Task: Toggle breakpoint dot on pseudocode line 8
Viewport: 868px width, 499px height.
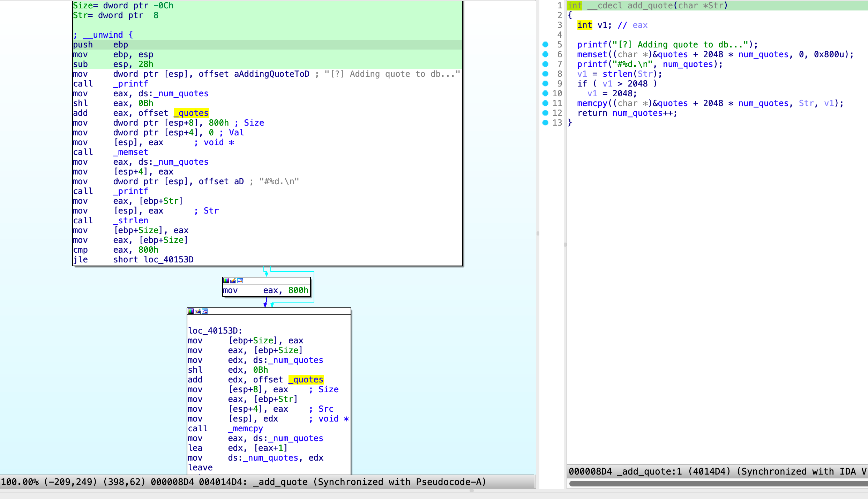Action: (x=545, y=74)
